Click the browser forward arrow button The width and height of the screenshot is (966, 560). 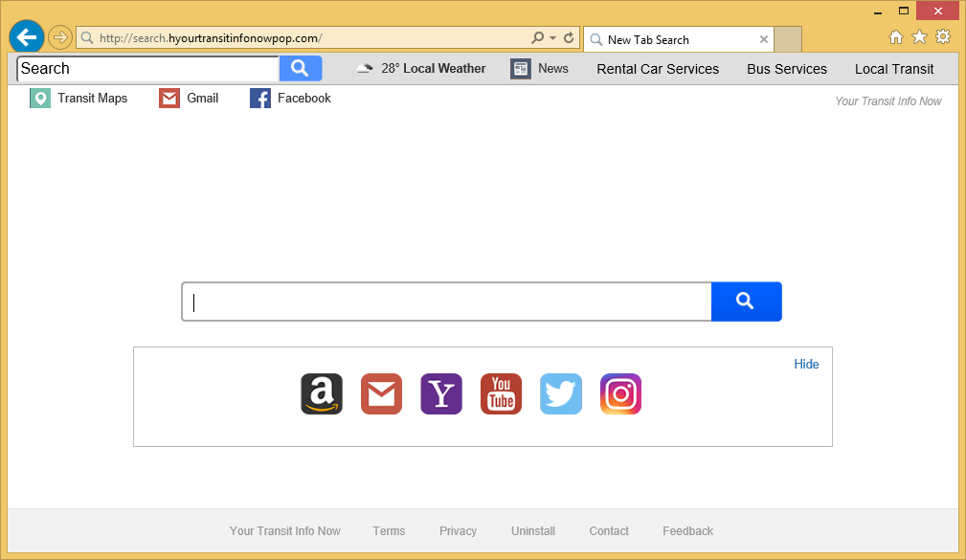(x=59, y=37)
